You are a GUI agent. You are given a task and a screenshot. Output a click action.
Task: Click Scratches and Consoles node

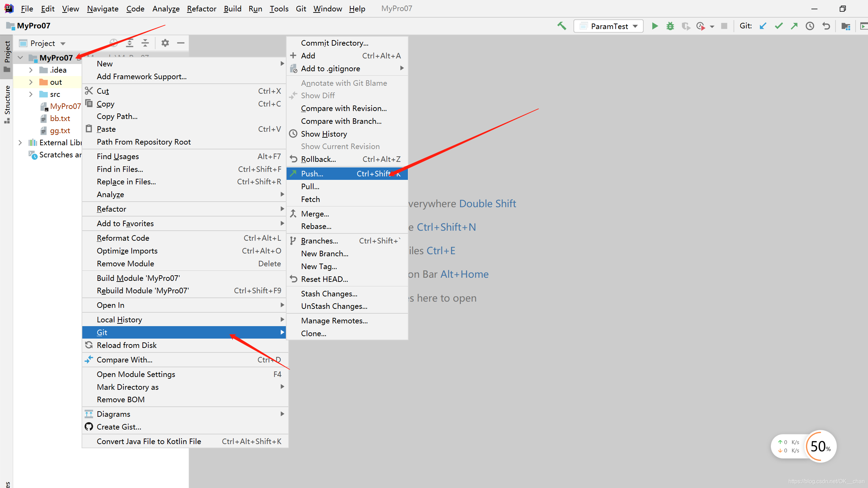(55, 155)
